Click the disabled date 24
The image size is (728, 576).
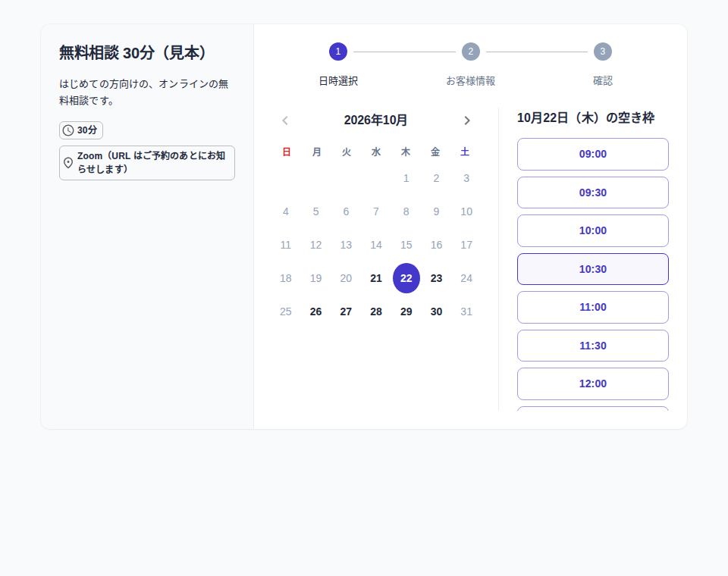click(466, 278)
